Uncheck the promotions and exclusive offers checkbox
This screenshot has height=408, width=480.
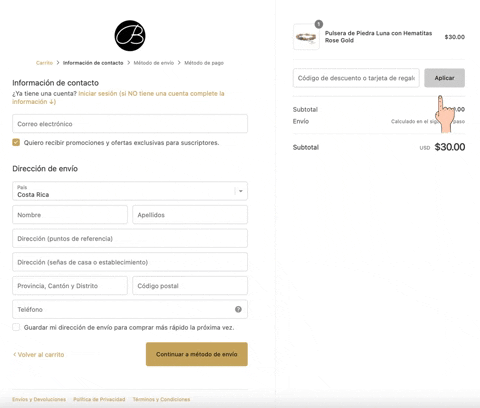[x=16, y=143]
